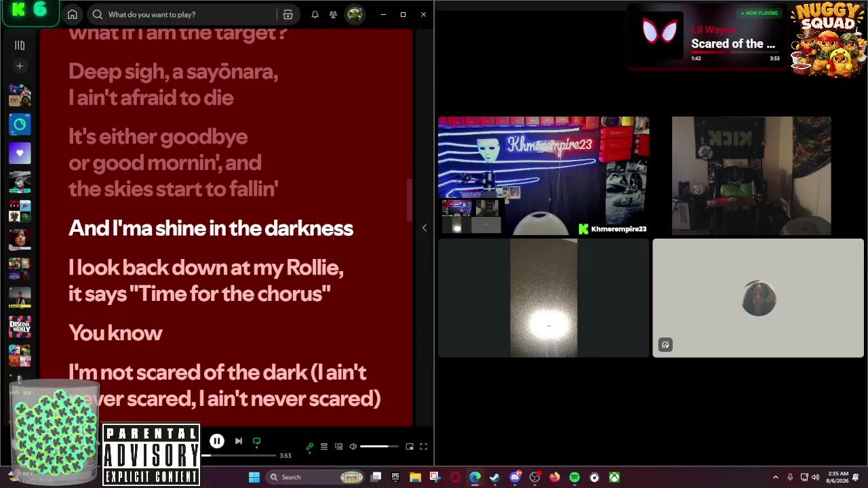This screenshot has height=488, width=868.
Task: Open File Explorer from the taskbar
Action: tap(415, 477)
